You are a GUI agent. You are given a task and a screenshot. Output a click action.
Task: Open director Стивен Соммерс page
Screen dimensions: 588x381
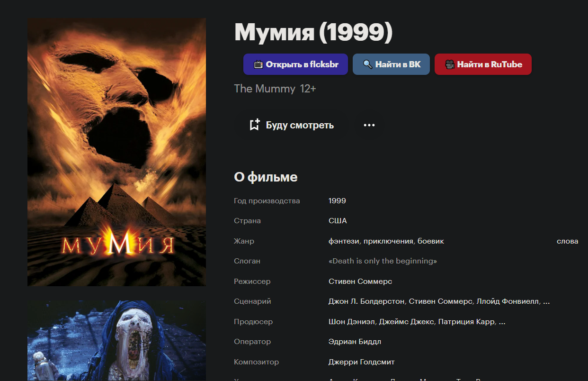point(360,281)
